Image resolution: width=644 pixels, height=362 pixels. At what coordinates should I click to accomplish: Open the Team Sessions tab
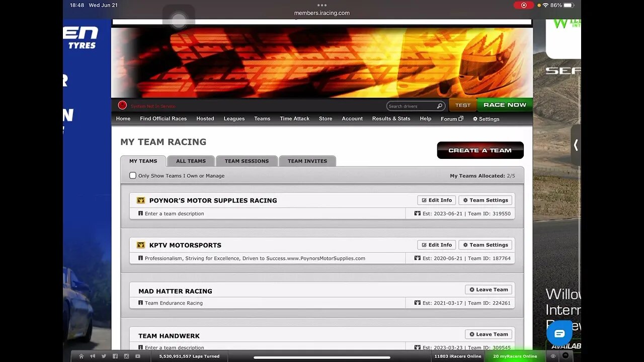pyautogui.click(x=247, y=161)
